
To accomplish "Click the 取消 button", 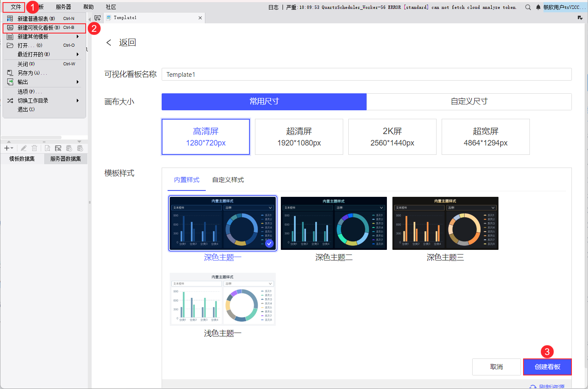I will coord(496,367).
